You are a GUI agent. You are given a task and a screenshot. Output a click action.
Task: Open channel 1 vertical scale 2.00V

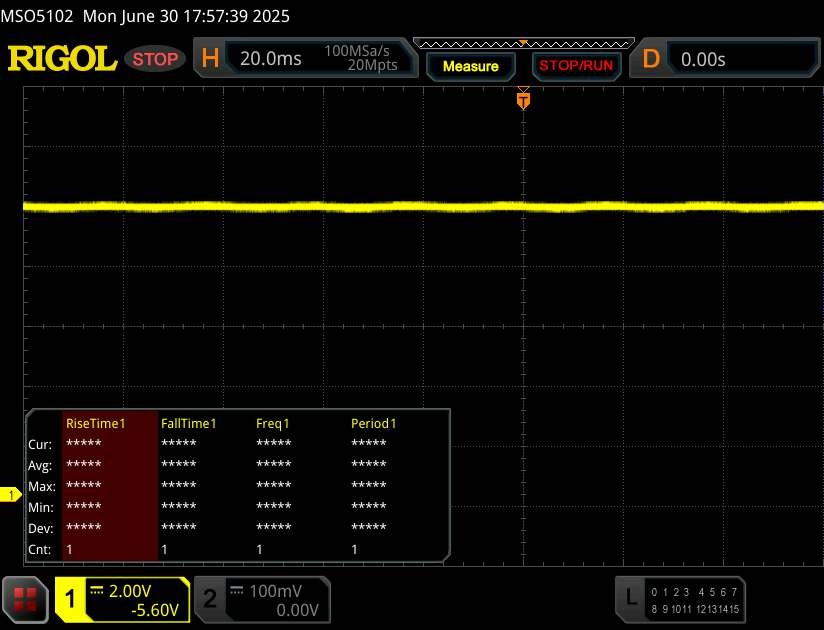click(x=130, y=591)
